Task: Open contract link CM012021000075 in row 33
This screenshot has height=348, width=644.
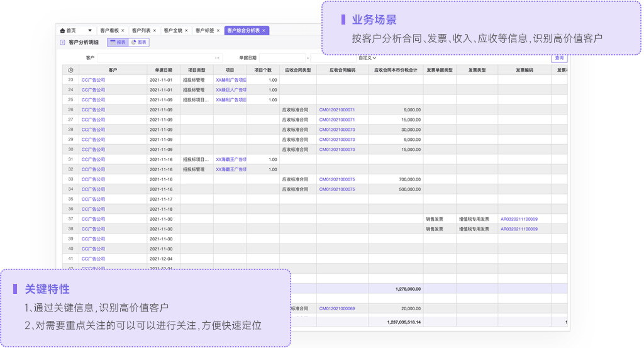Action: click(336, 179)
